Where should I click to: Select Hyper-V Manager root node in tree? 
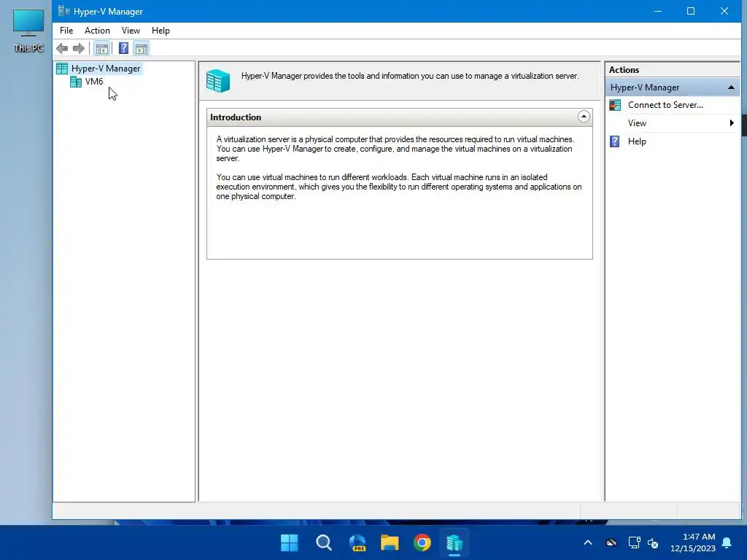click(x=105, y=69)
